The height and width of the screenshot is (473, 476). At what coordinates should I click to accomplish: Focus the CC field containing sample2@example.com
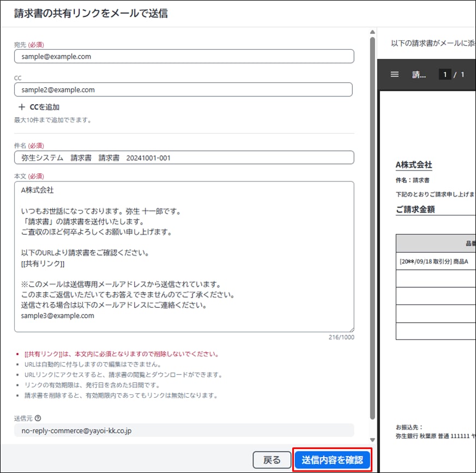click(183, 90)
